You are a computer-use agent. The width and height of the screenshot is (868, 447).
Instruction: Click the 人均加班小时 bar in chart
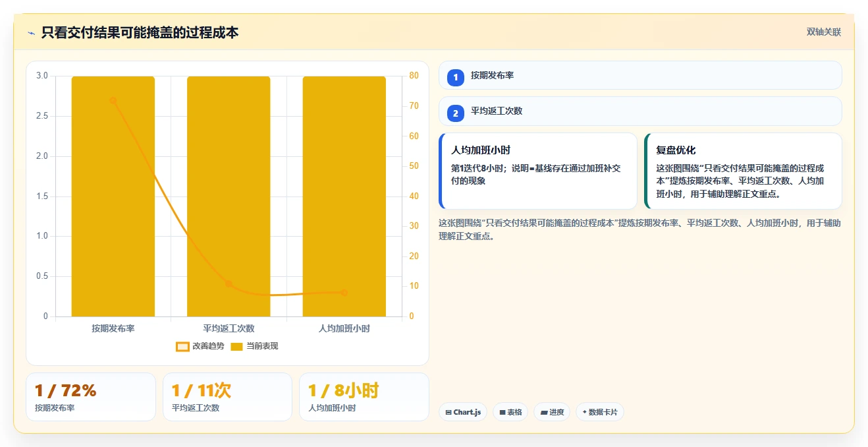pos(344,196)
